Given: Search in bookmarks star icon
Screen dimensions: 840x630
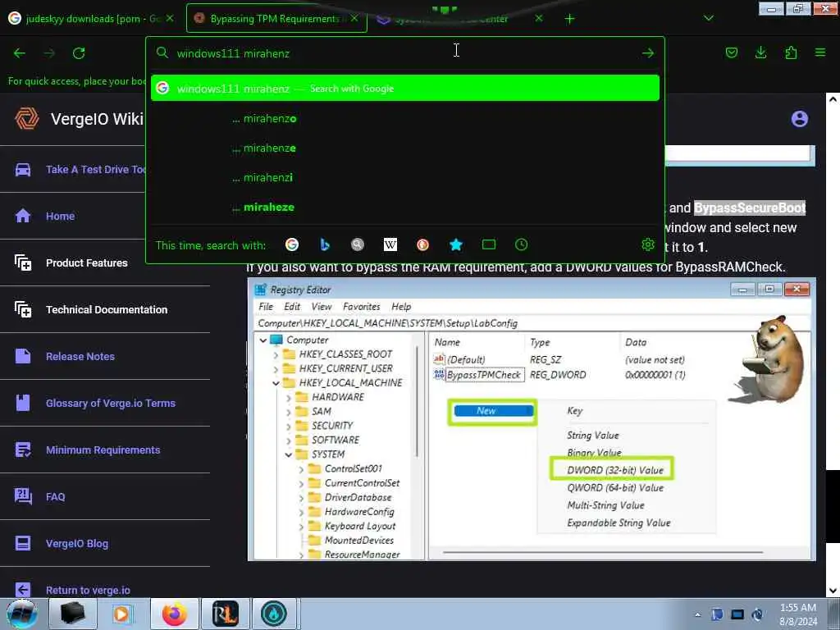Looking at the screenshot, I should pyautogui.click(x=456, y=244).
